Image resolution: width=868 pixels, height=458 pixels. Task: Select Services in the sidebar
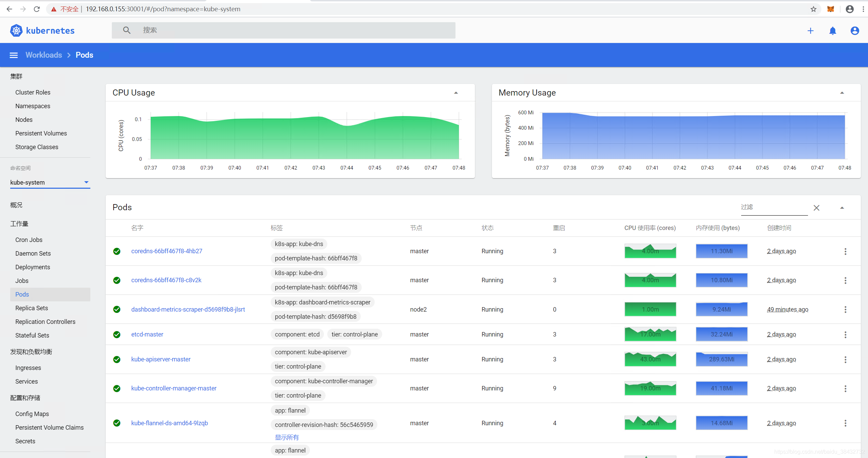tap(26, 381)
